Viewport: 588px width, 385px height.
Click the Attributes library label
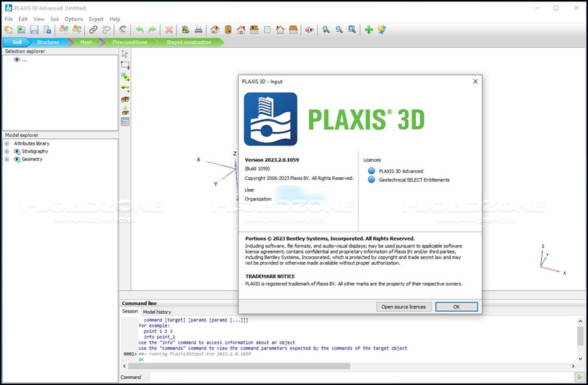tap(31, 144)
